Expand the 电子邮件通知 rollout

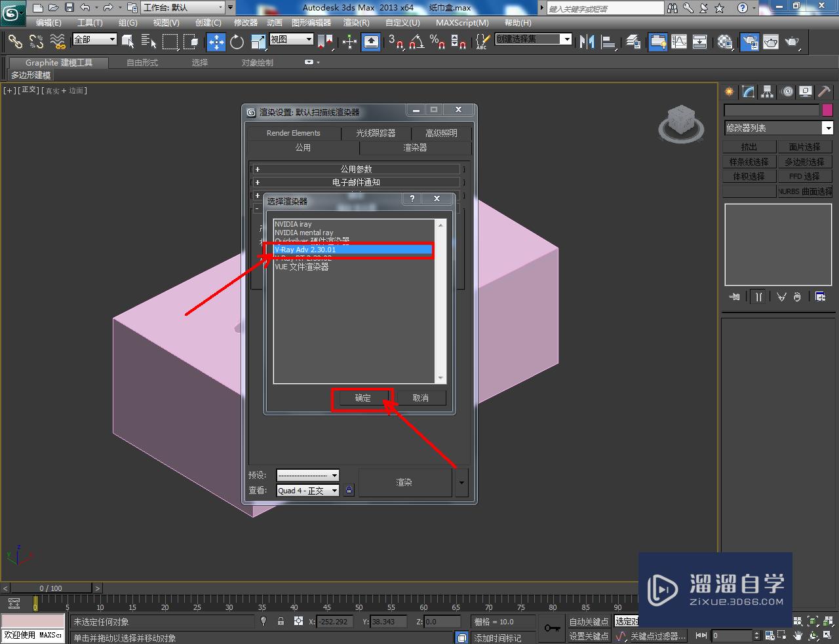356,182
